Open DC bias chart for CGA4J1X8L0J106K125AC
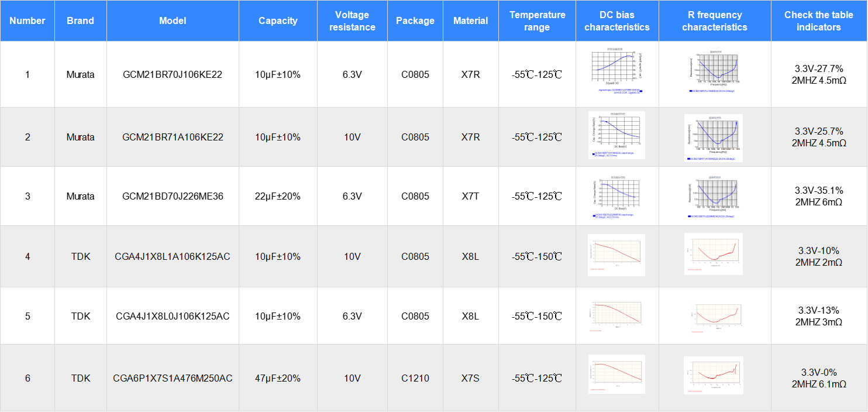 tap(616, 316)
